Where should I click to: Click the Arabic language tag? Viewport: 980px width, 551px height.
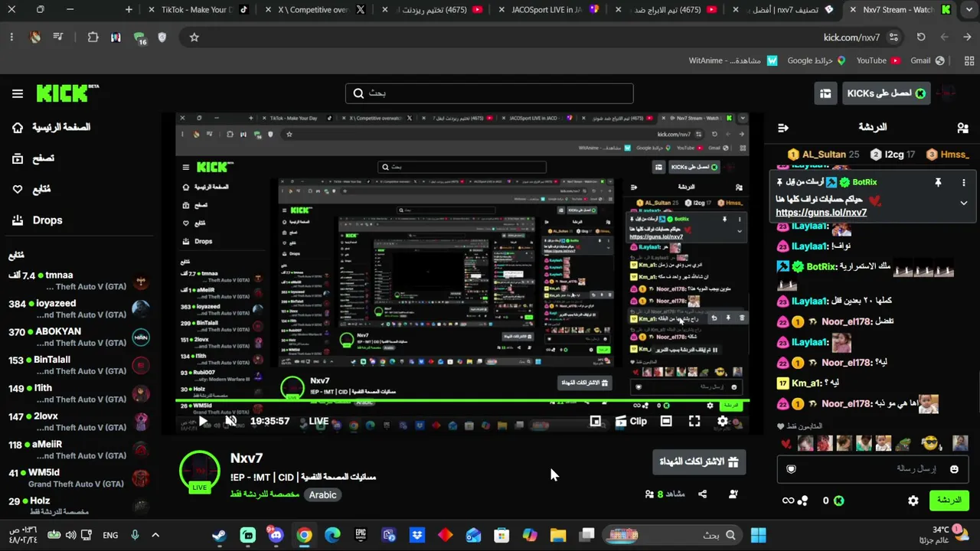pyautogui.click(x=322, y=495)
